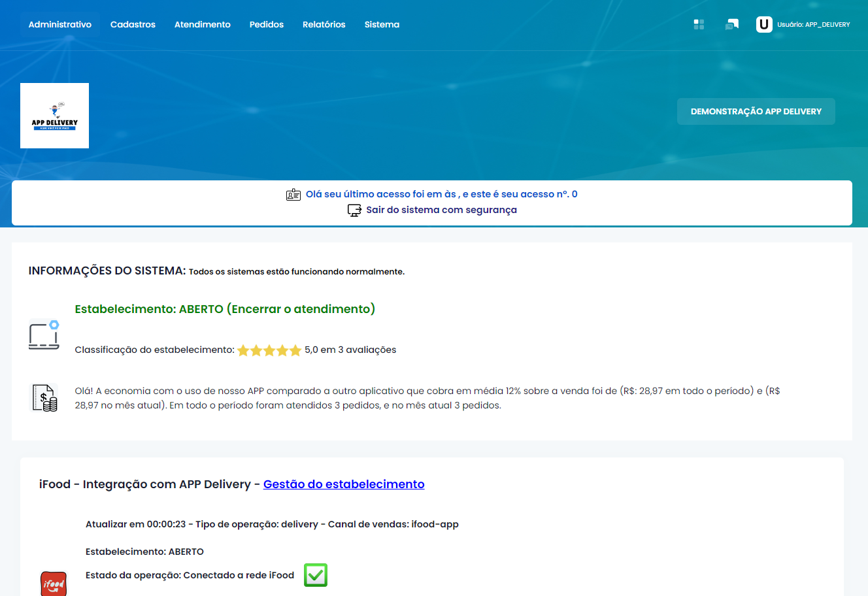Open the Atendimento menu
868x596 pixels.
pos(203,25)
